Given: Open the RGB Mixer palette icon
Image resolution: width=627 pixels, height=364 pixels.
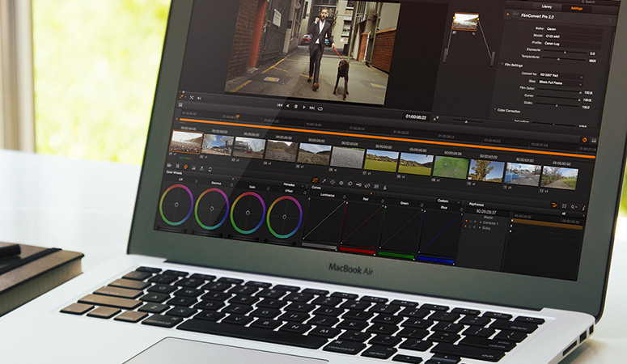Looking at the screenshot, I should pos(193,167).
